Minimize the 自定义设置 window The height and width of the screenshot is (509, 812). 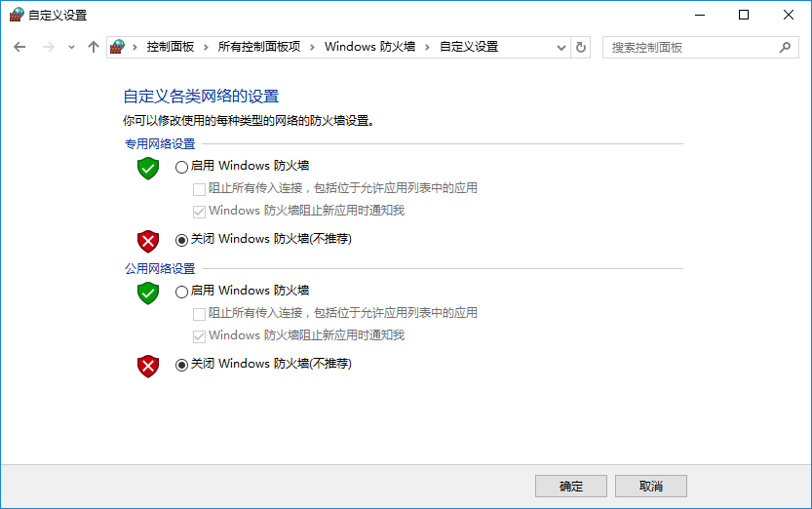tap(700, 15)
